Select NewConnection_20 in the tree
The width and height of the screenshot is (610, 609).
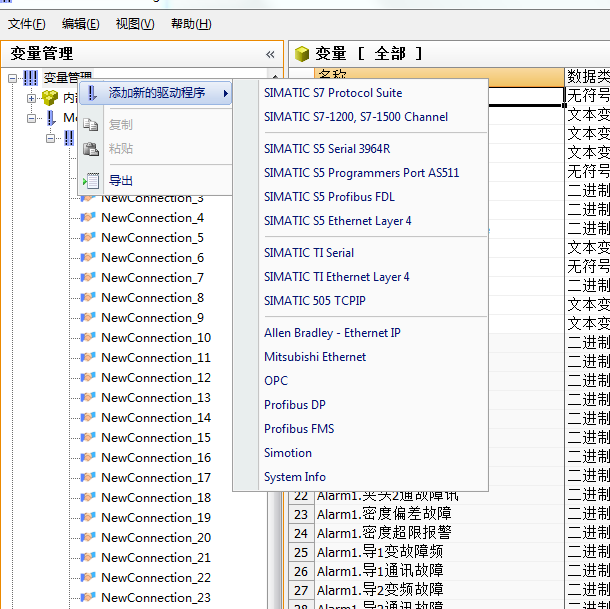156,538
